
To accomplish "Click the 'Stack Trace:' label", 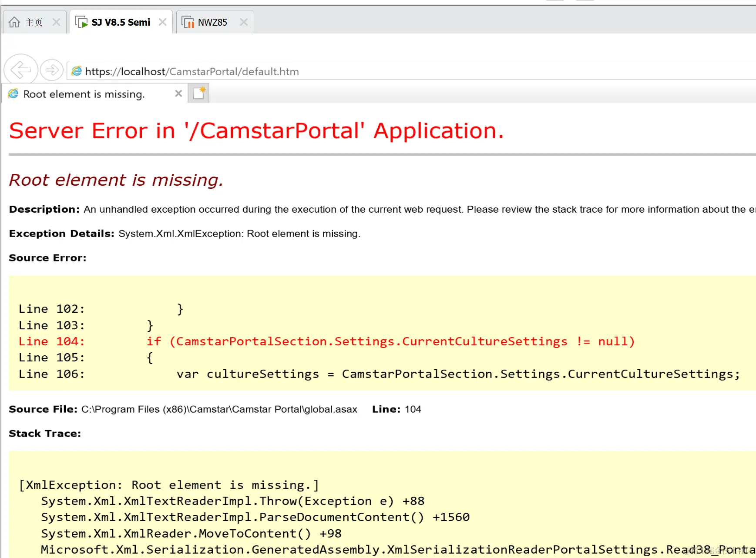I will click(x=45, y=434).
